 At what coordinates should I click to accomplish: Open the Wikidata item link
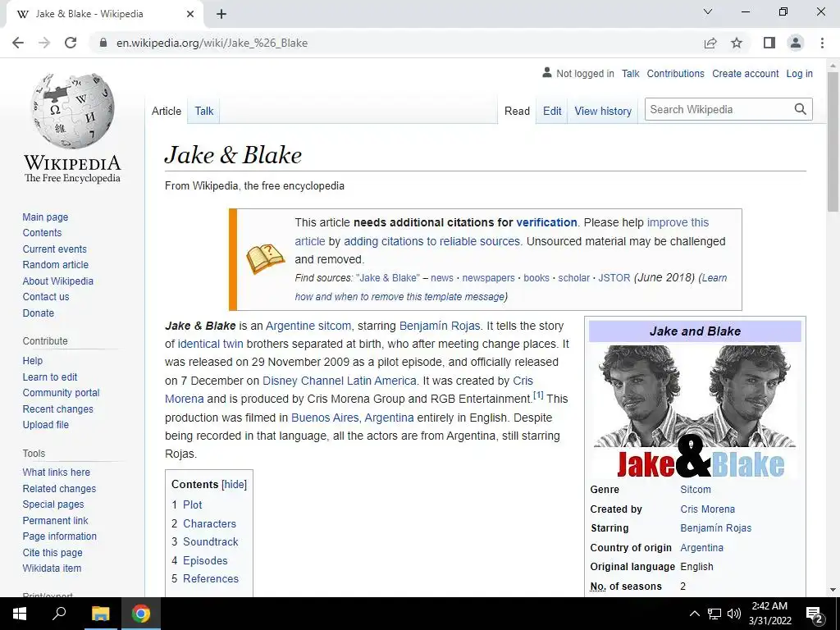tap(52, 568)
